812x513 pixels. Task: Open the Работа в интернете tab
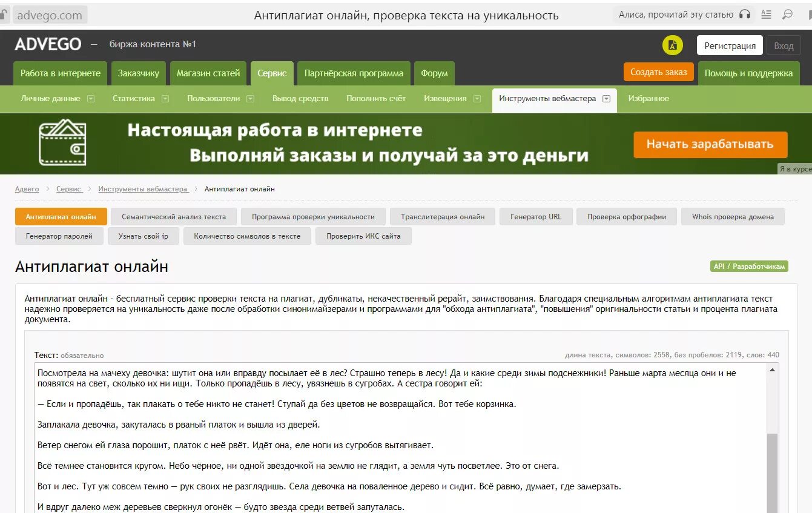(61, 73)
